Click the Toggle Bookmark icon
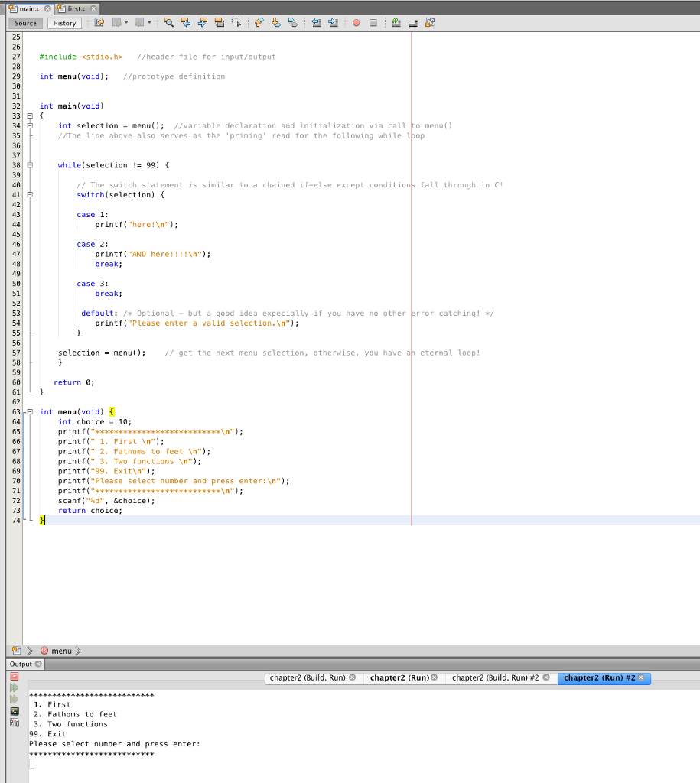The height and width of the screenshot is (783, 700). click(x=293, y=22)
